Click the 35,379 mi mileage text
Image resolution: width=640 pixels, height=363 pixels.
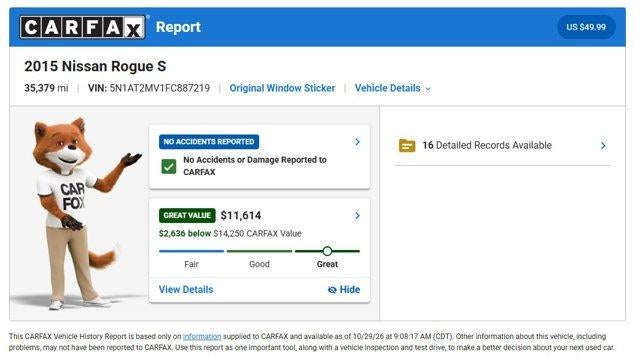click(x=46, y=88)
